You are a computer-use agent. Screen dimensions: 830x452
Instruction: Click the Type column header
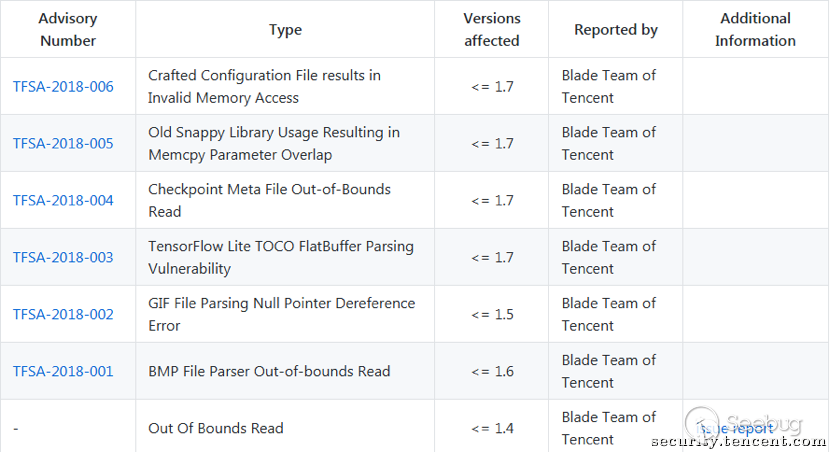click(x=286, y=30)
